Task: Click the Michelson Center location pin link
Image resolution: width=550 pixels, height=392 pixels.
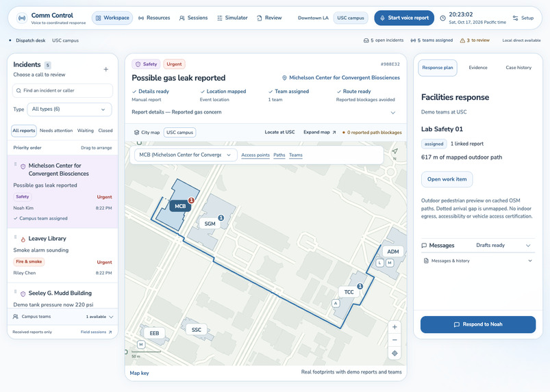Action: pos(341,78)
